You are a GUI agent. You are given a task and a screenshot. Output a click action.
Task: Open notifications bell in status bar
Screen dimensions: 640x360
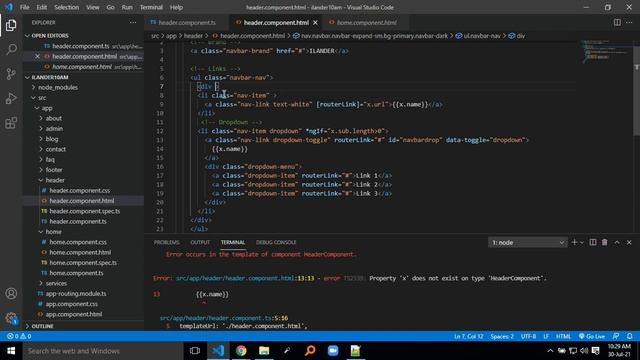pyautogui.click(x=629, y=336)
